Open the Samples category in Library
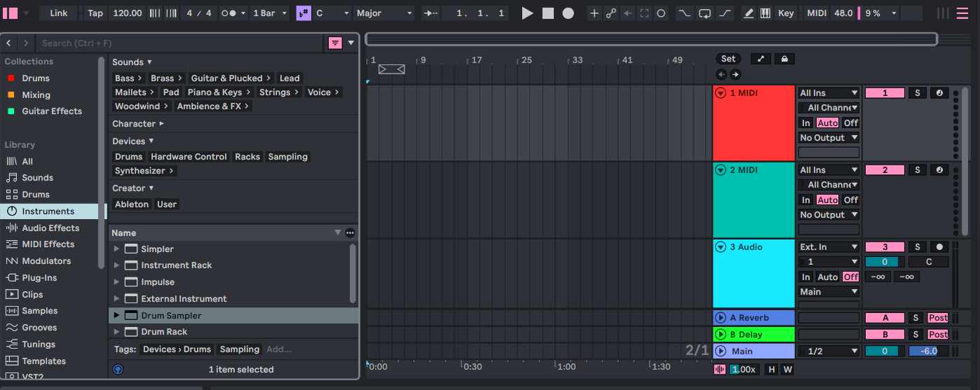 (x=39, y=311)
